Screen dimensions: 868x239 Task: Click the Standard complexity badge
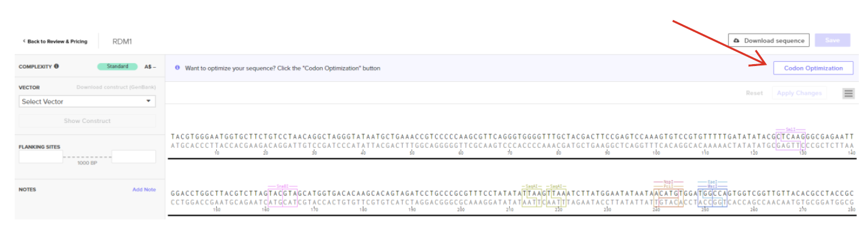pyautogui.click(x=116, y=67)
